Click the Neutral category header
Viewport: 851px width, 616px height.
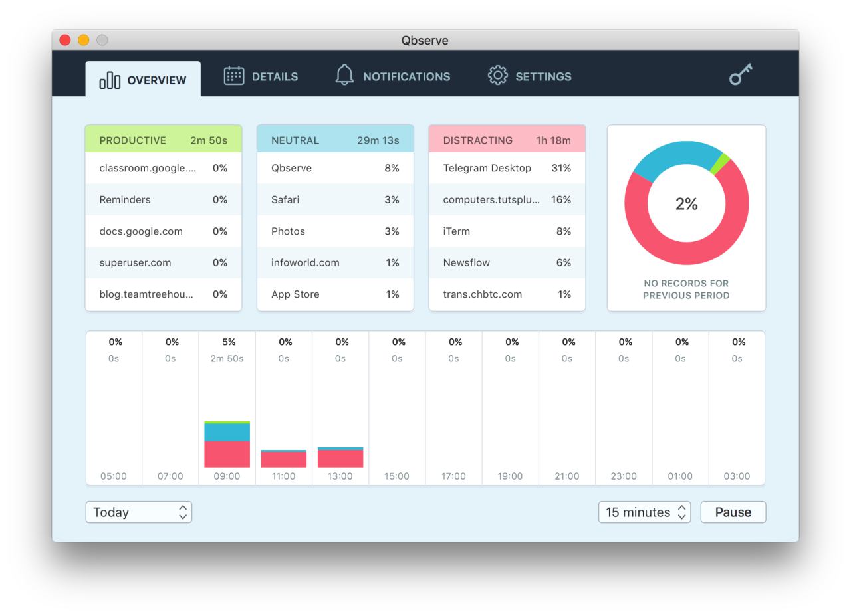point(335,140)
